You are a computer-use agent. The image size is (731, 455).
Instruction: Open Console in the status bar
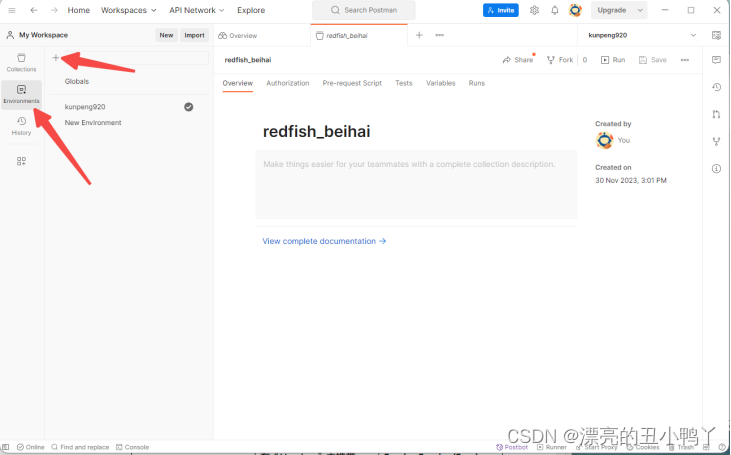tap(132, 447)
